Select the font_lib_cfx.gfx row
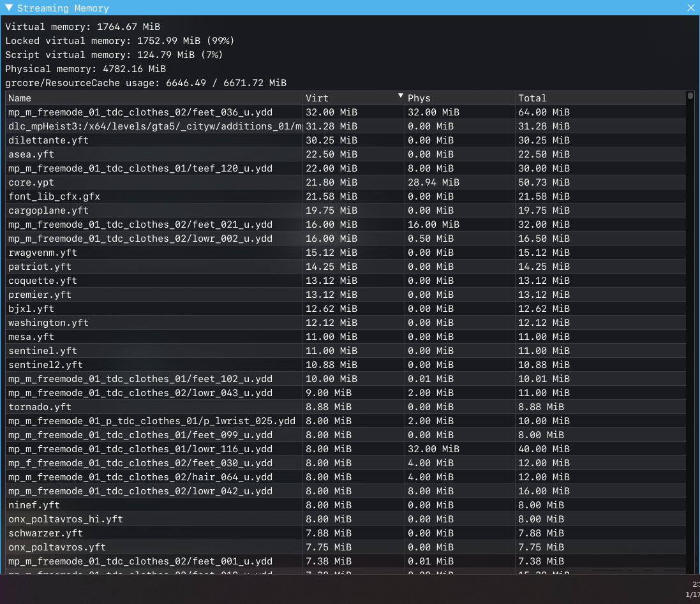 tap(346, 196)
